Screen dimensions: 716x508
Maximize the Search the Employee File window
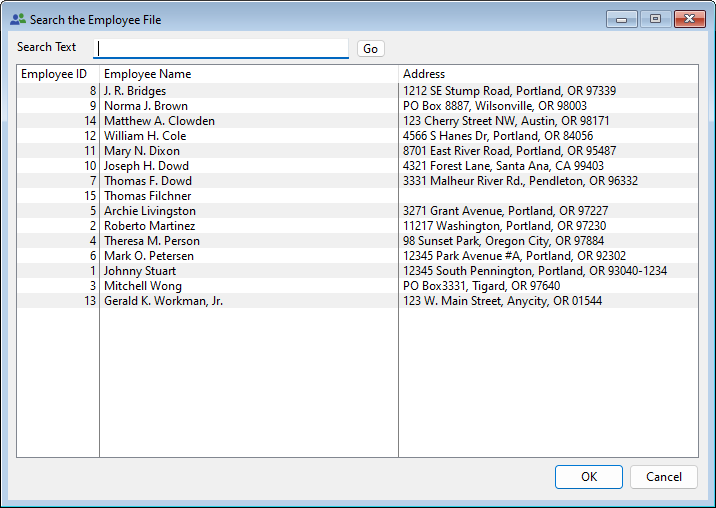[x=655, y=19]
